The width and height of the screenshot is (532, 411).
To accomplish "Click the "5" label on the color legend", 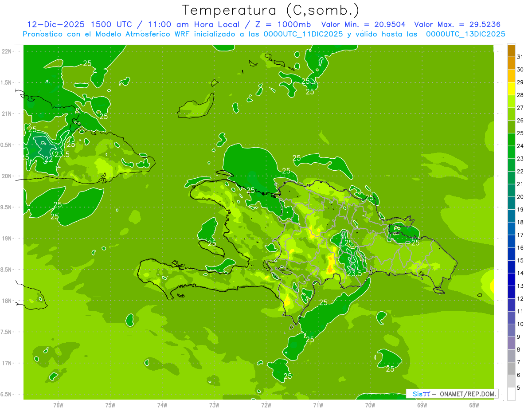I will tap(519, 388).
